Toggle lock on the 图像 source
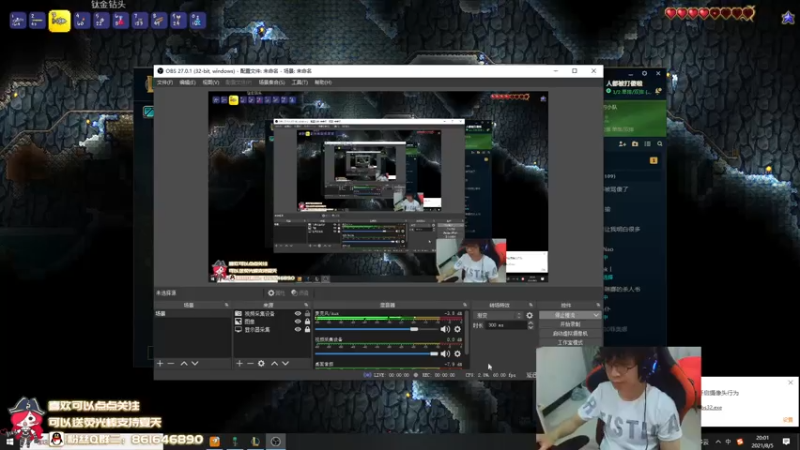Viewport: 800px width, 450px height. tap(307, 321)
